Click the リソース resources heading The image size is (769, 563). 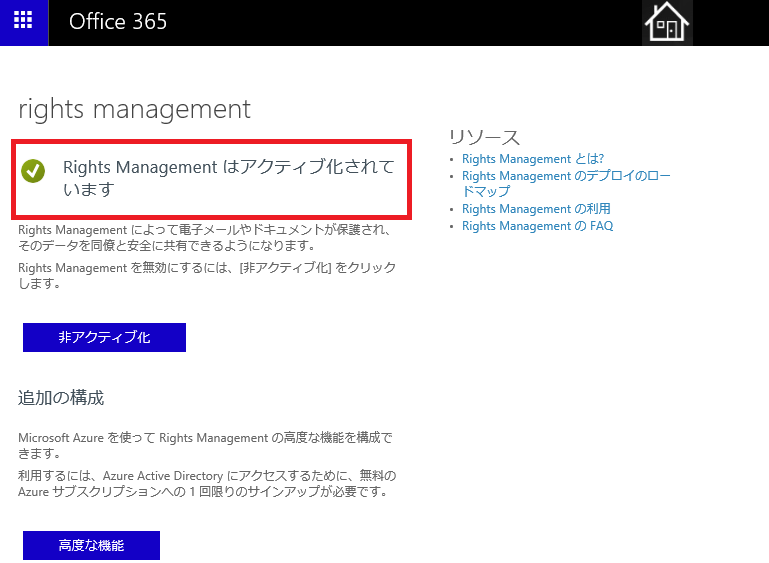point(485,137)
